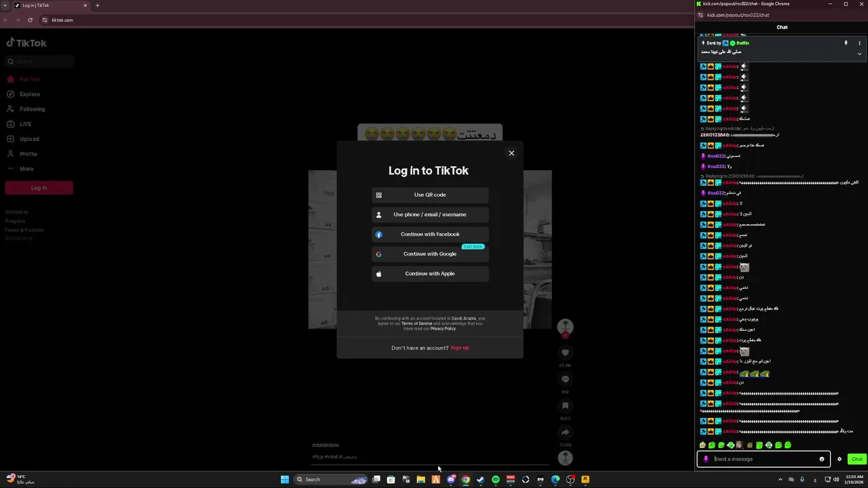Show hidden system tray icons
Screen dimensions: 868x488
tap(780, 479)
